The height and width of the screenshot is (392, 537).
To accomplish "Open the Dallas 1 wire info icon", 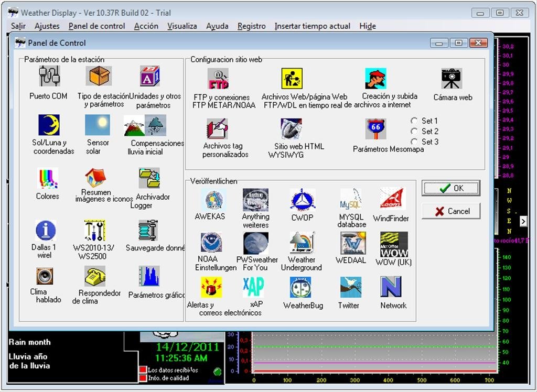I will (46, 230).
